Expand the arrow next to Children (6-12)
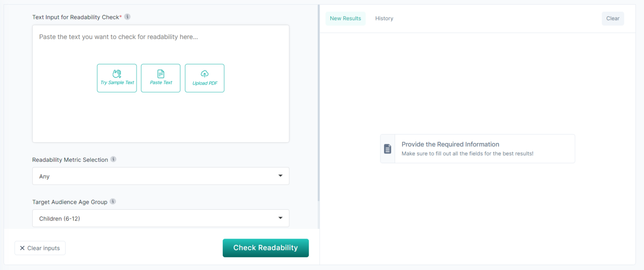 (x=280, y=218)
